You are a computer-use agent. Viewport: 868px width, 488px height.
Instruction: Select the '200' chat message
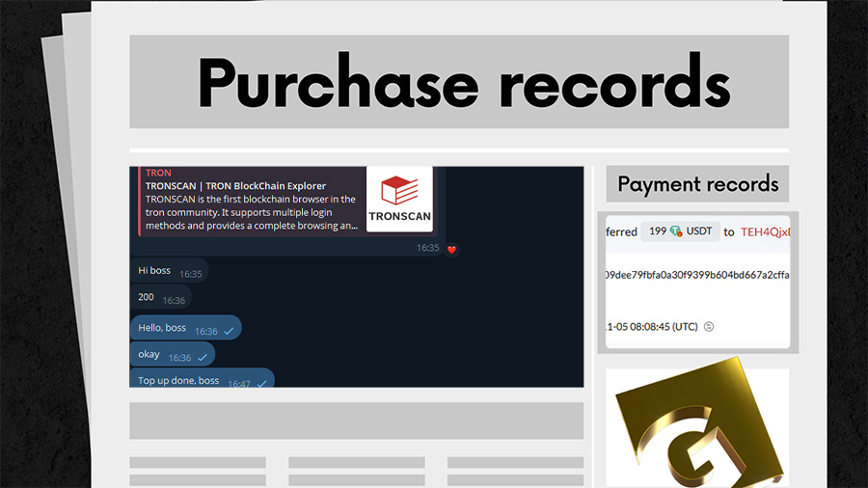tap(160, 297)
